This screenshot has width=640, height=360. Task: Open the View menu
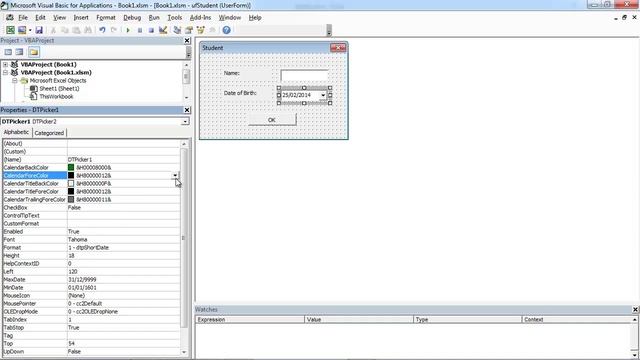[60, 18]
